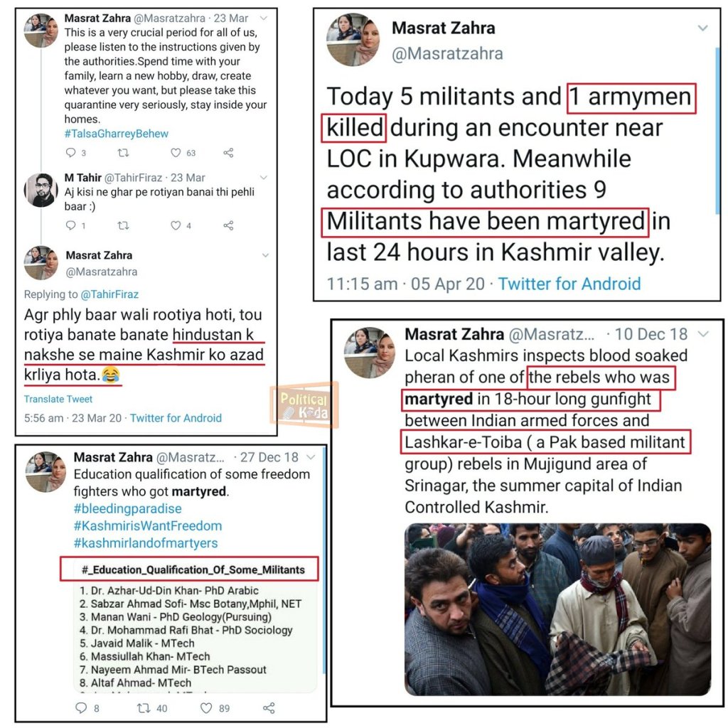Expand options for 27 Dec 18 tweet

coord(311,457)
